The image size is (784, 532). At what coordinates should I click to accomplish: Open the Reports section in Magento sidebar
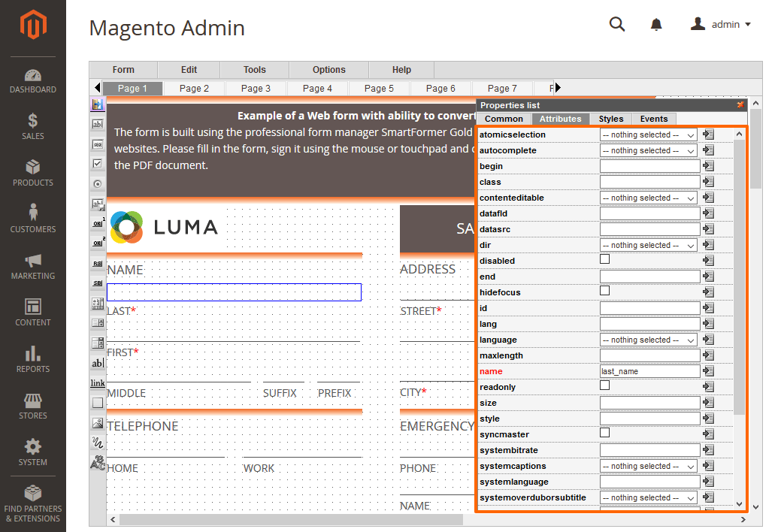(32, 359)
